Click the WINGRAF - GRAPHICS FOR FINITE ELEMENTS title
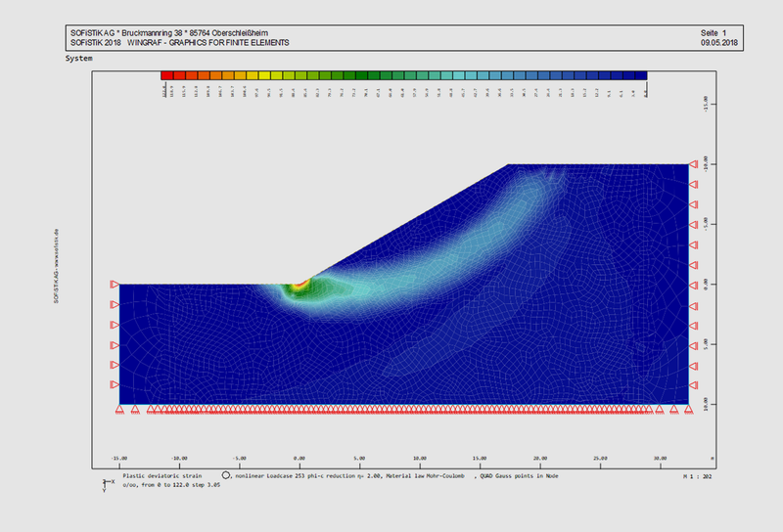Viewport: 783px width, 532px height. point(207,43)
